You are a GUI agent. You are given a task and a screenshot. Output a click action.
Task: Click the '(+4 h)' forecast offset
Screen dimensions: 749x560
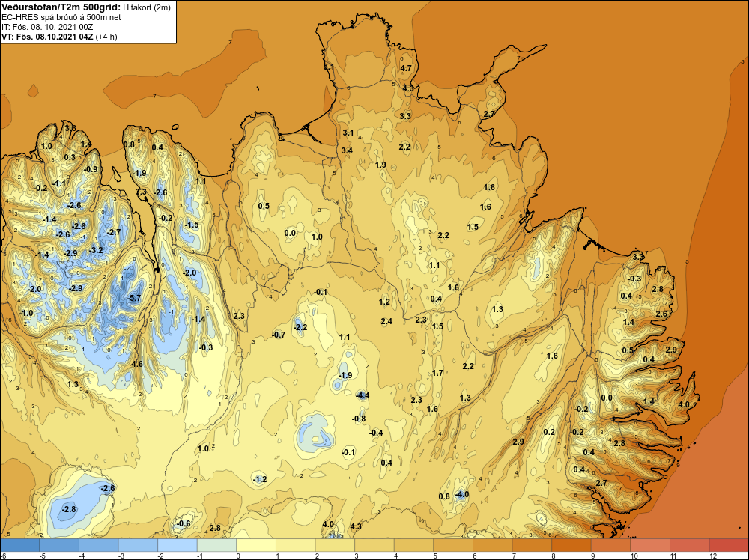tap(106, 37)
